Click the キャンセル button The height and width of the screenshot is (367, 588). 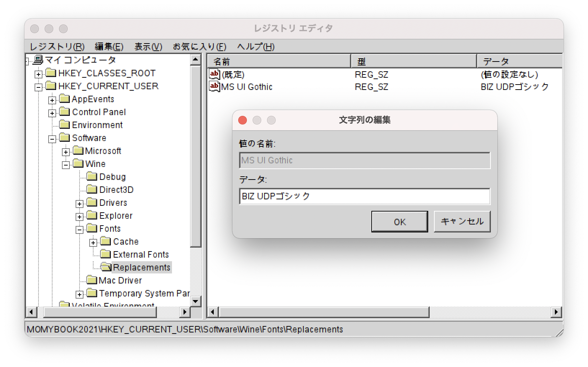462,222
